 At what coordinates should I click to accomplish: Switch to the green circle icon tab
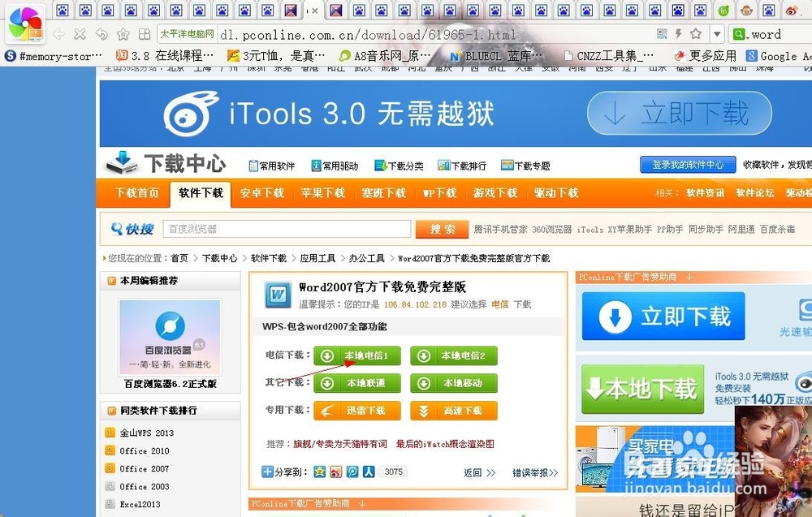[x=723, y=10]
